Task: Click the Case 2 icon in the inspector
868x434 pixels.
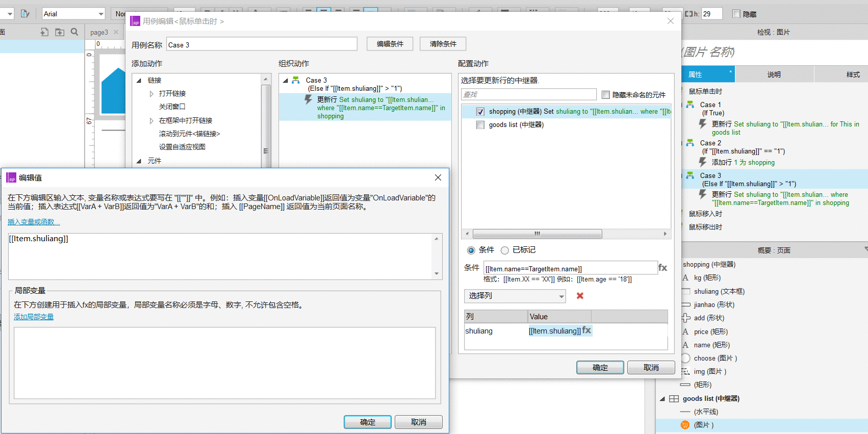Action: coord(690,143)
